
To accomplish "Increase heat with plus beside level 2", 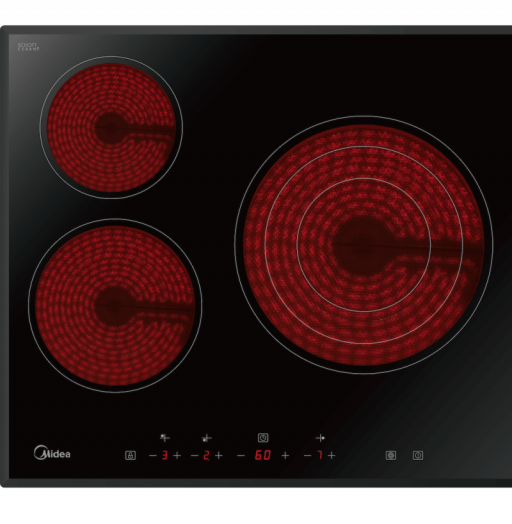I will click(x=219, y=455).
